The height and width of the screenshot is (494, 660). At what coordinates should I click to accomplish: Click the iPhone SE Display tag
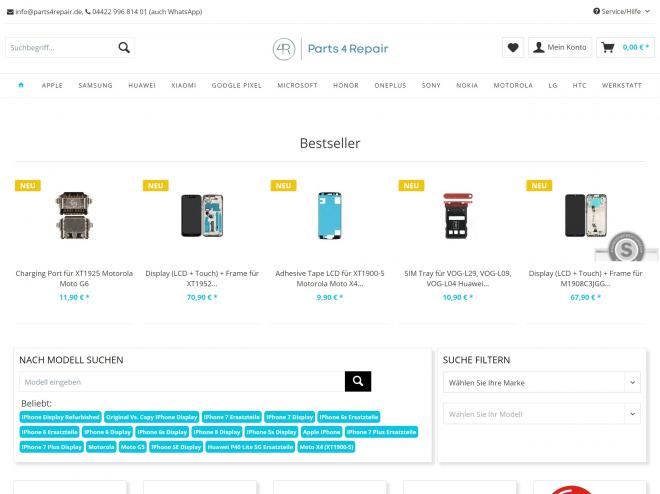tap(176, 447)
